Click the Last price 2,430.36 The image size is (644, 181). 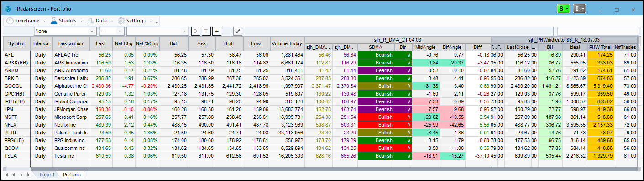point(101,86)
